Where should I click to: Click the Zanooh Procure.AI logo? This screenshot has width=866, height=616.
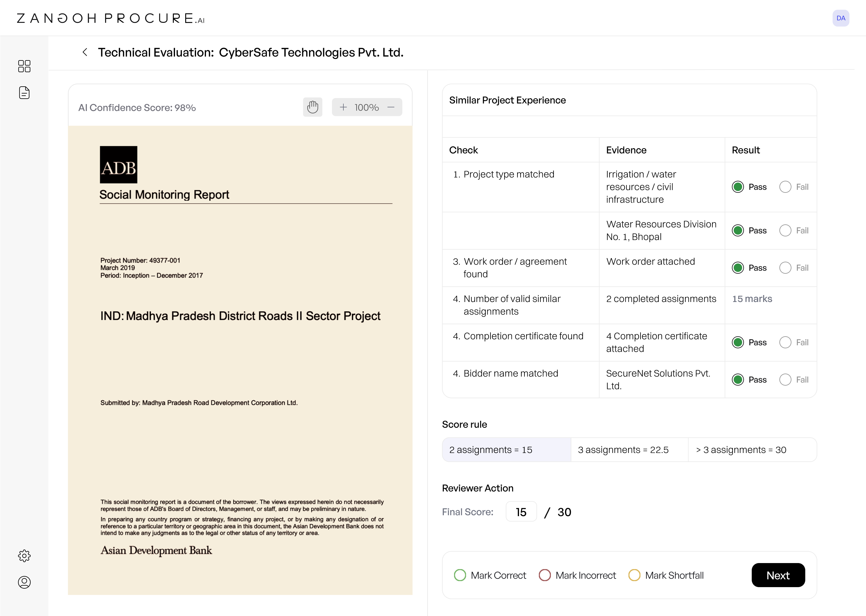[x=111, y=18]
